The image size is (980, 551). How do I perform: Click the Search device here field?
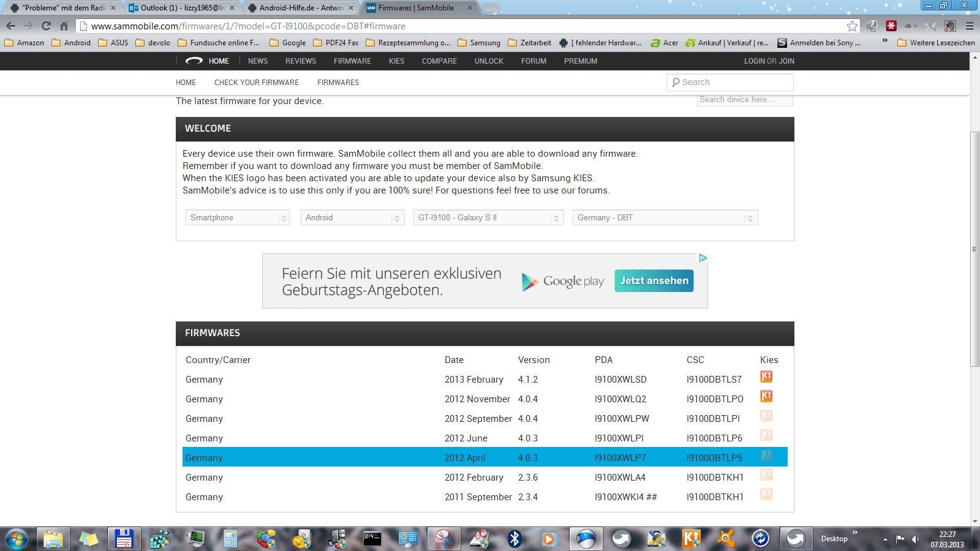(745, 100)
